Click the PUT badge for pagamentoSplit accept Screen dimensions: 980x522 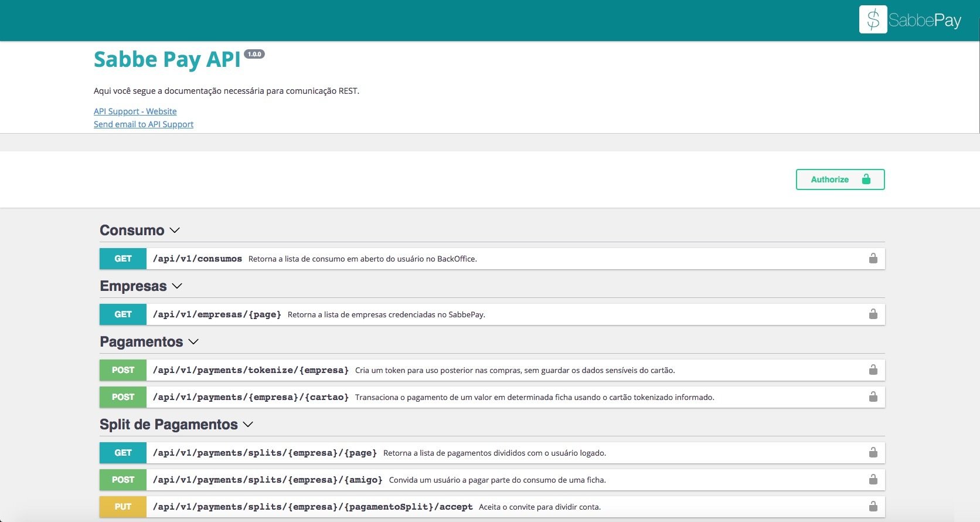click(123, 507)
